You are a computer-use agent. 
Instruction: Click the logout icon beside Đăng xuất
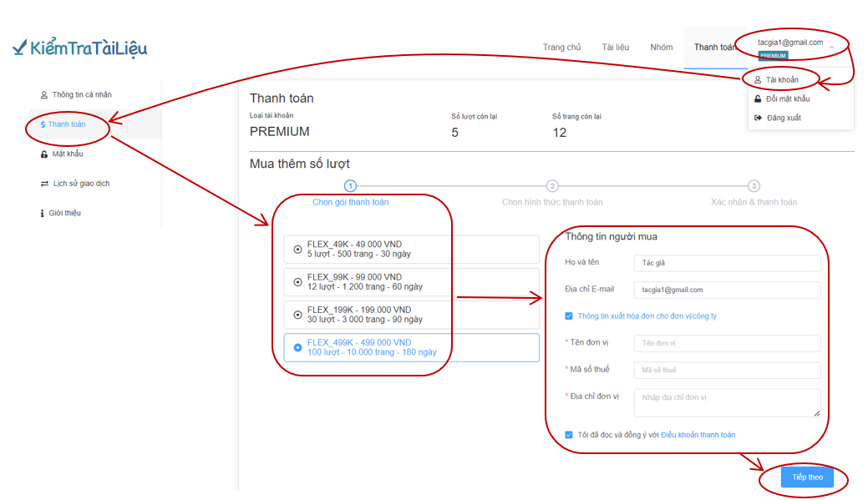758,117
